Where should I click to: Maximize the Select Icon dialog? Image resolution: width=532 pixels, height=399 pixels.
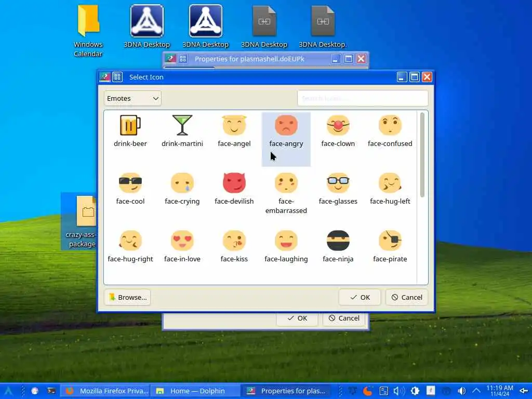click(414, 77)
